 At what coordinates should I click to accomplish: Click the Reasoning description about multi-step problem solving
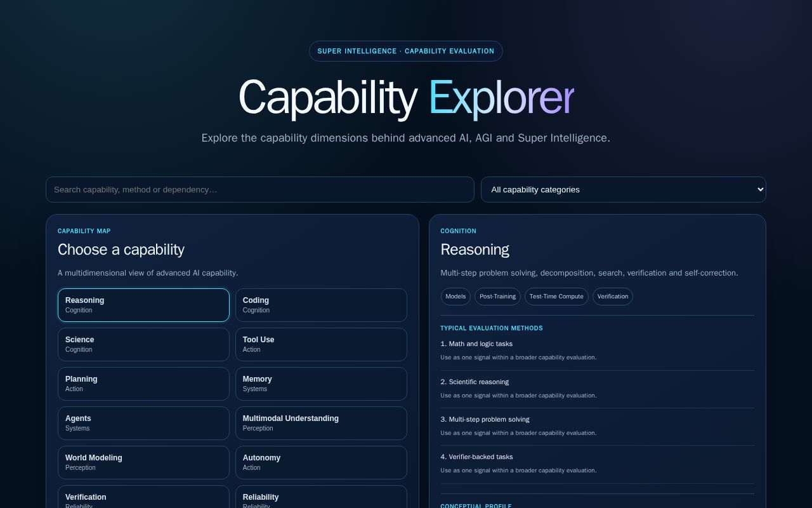tap(589, 273)
